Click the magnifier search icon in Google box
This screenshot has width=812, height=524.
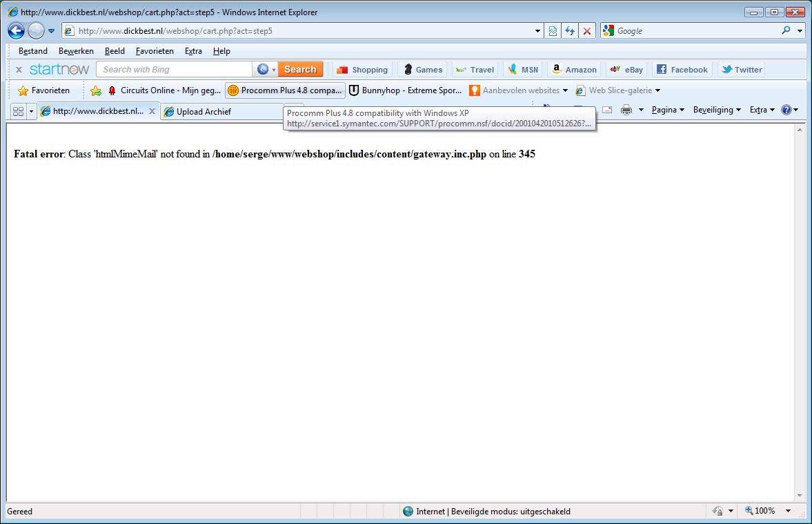coord(786,30)
